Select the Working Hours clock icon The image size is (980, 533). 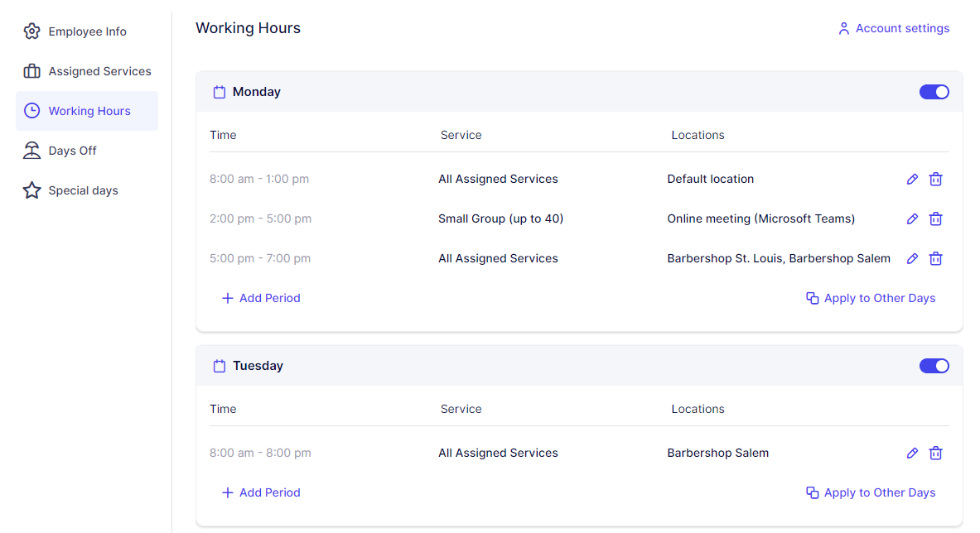point(31,110)
